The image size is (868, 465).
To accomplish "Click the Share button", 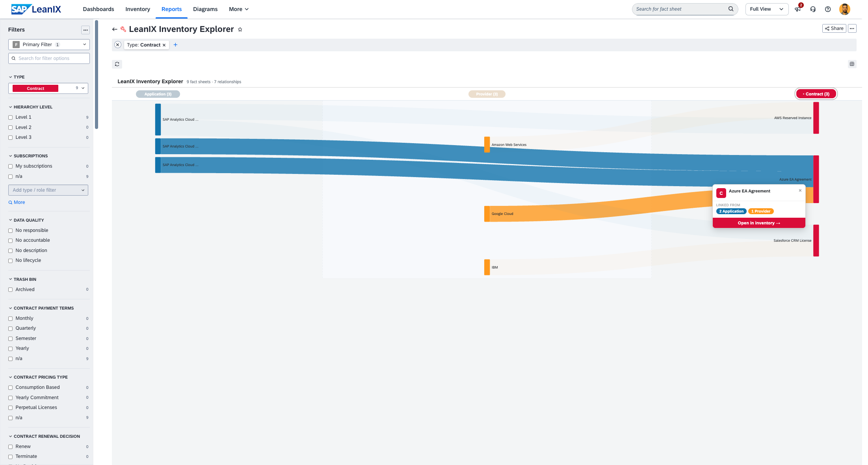I will (834, 28).
